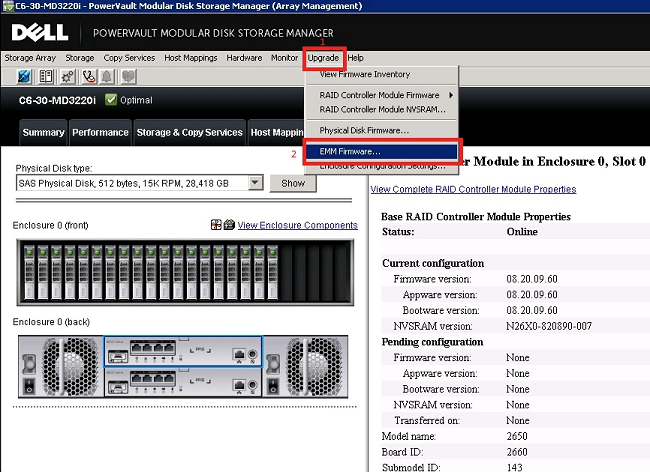This screenshot has width=650, height=475.
Task: Click the Model name value 2650
Action: pyautogui.click(x=517, y=436)
